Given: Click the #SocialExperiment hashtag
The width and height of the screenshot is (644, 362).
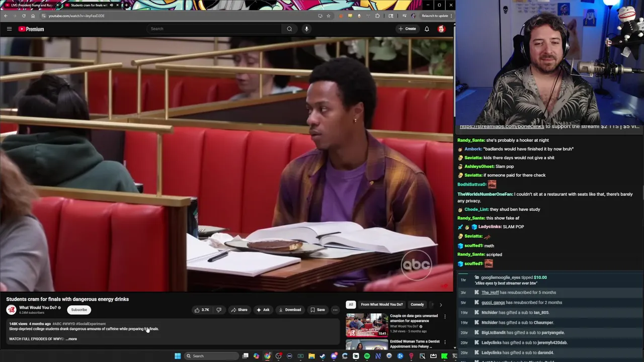Looking at the screenshot, I should point(91,324).
